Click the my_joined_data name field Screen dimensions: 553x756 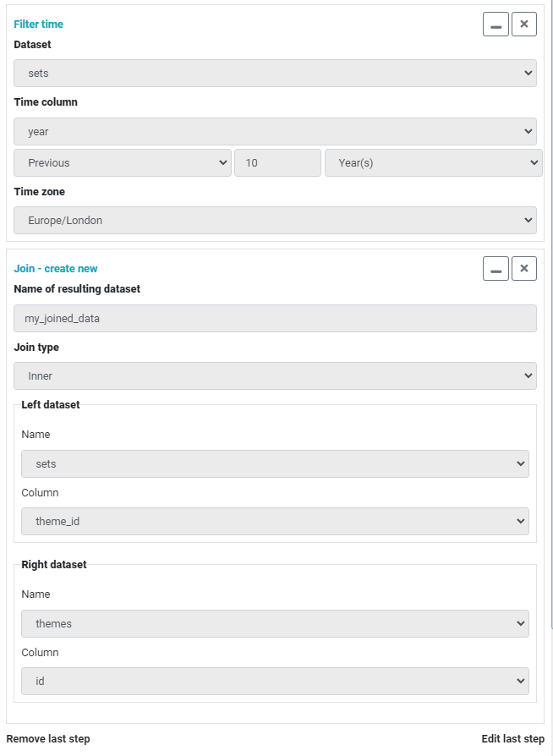[x=275, y=318]
